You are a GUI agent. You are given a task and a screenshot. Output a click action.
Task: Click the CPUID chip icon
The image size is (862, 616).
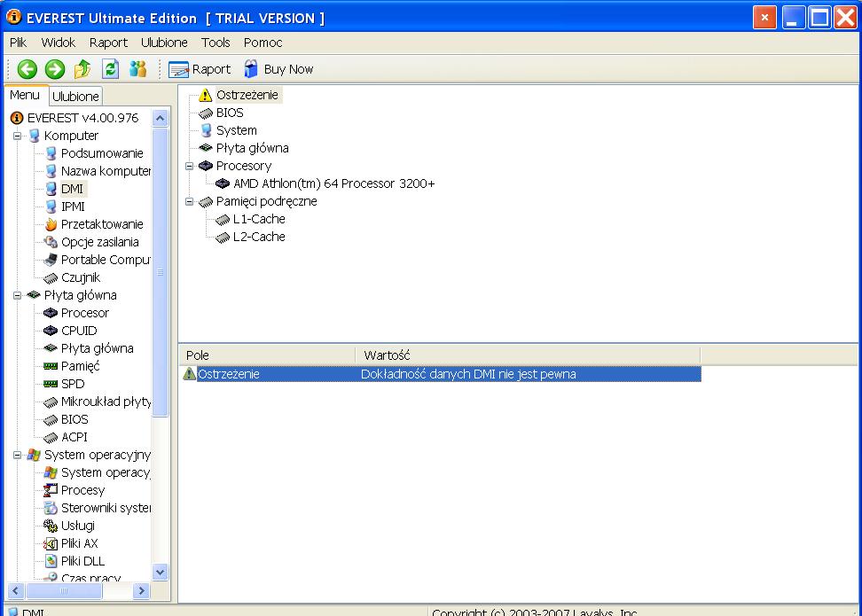(51, 331)
